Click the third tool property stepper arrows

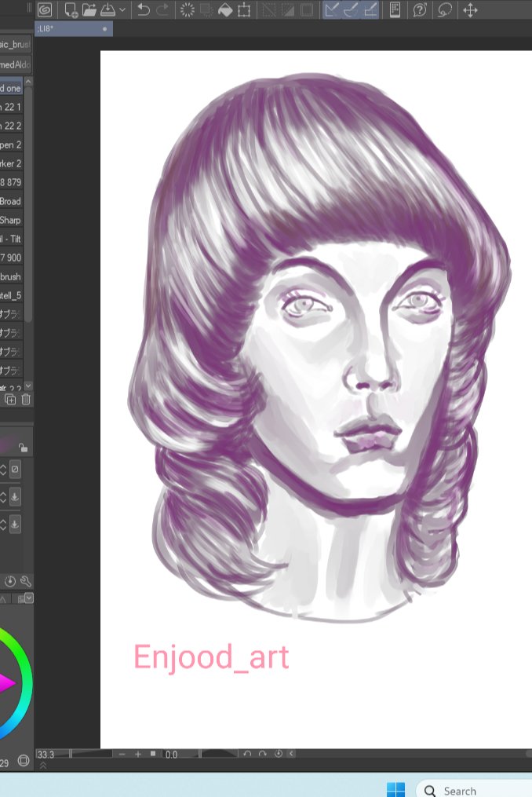click(x=3, y=524)
